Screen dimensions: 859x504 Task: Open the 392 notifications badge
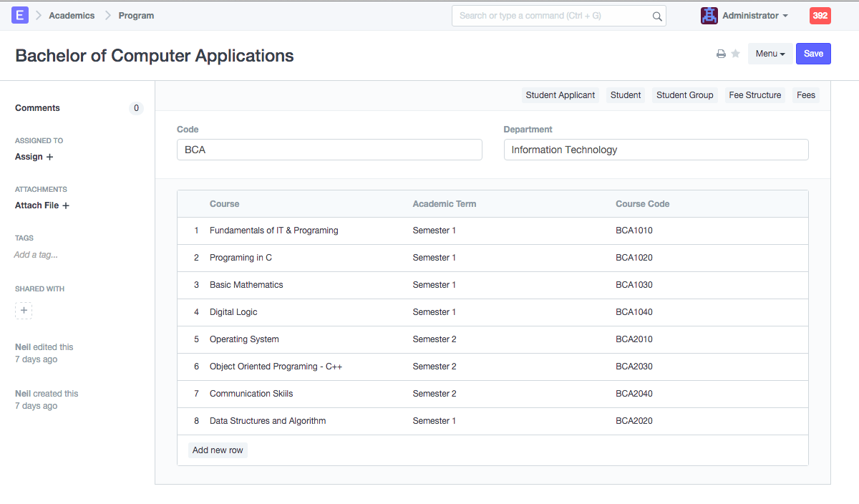click(x=820, y=16)
